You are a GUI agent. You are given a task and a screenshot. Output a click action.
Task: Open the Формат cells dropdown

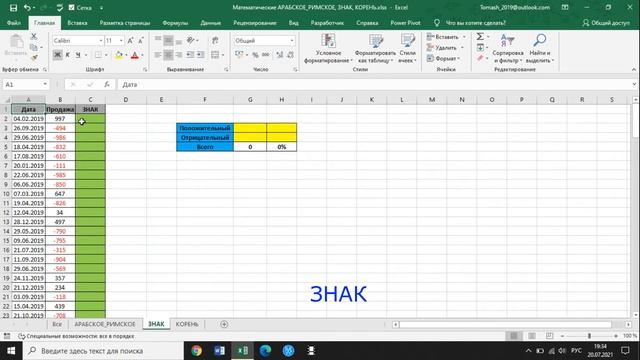pos(459,58)
